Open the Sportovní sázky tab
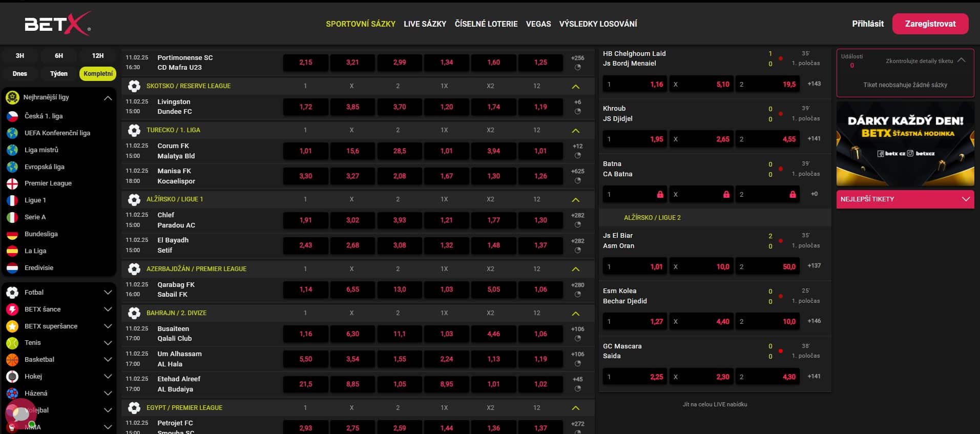Viewport: 980px width, 434px height. click(x=361, y=24)
